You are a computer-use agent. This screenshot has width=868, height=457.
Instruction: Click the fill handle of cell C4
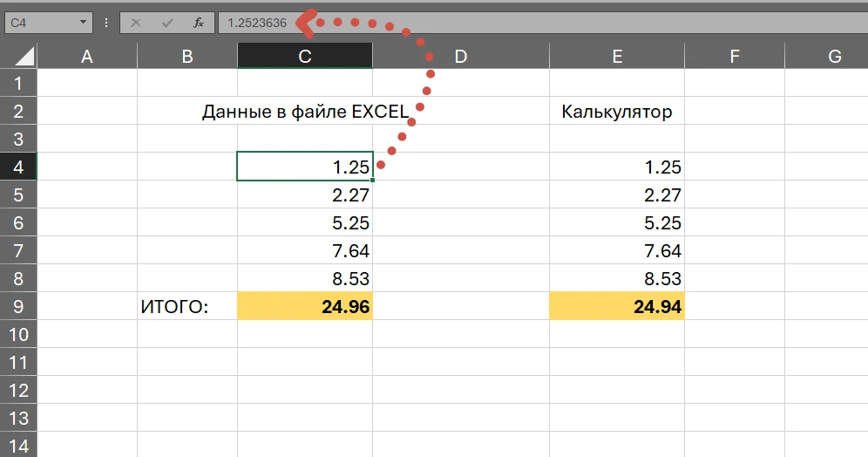[372, 180]
